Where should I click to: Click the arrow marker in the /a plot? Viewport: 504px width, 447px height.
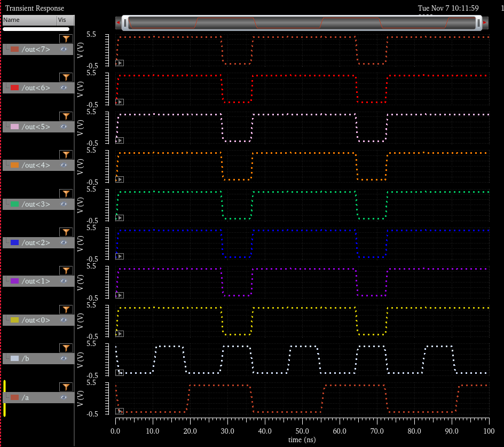coord(120,411)
